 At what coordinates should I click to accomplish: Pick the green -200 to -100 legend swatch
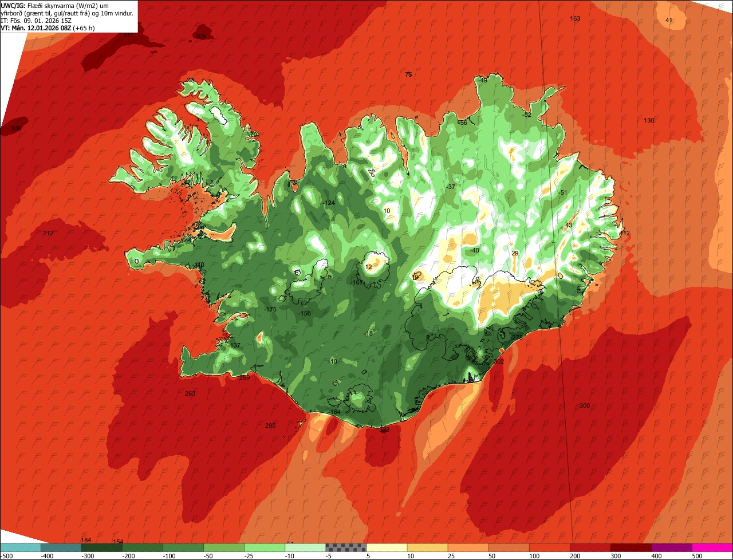click(x=142, y=547)
